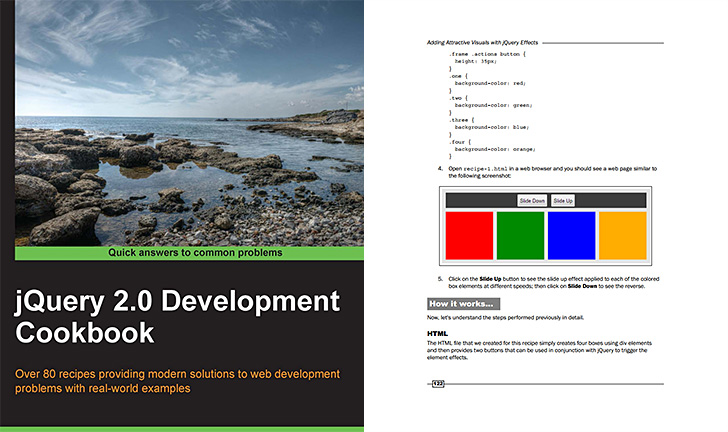Select the blue colored box
Viewport: 728px width, 432px height.
[572, 236]
